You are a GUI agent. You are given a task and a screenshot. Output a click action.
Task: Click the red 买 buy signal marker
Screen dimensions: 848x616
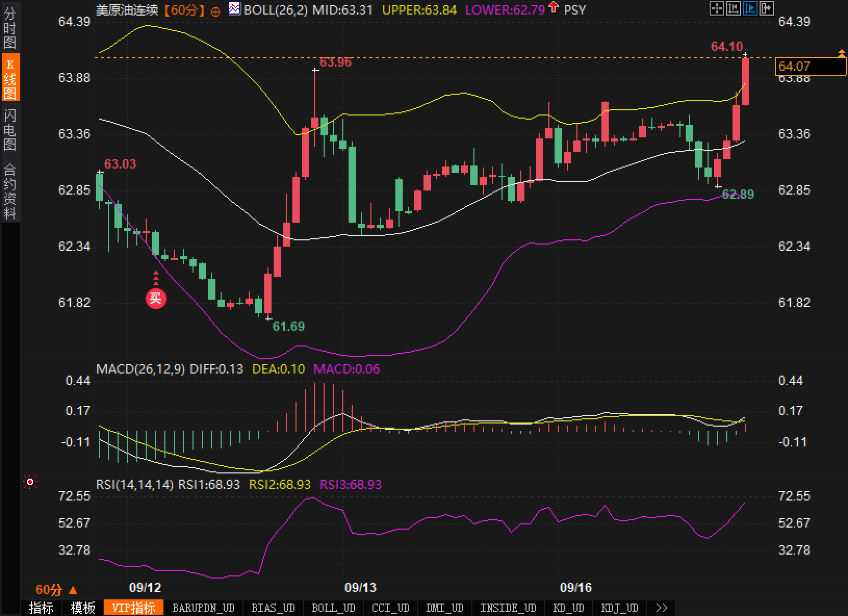click(x=156, y=298)
